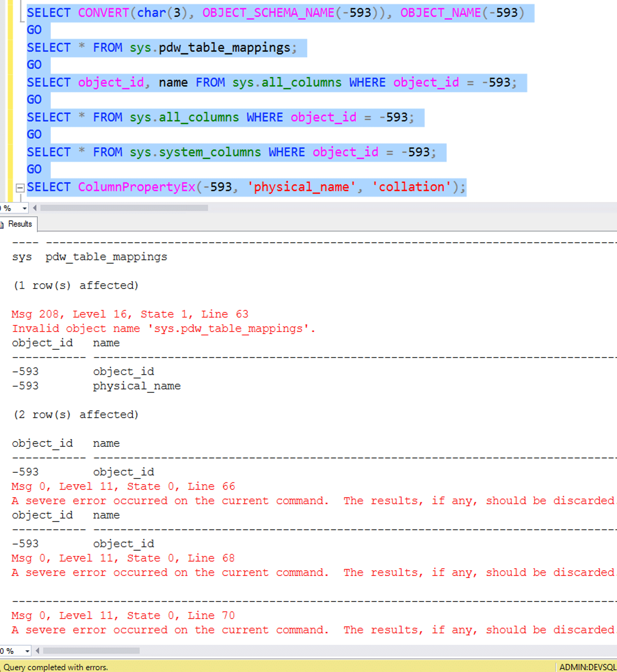Screen dimensions: 617x672
Task: Click OBJECT_SCHEMA_NAME in the first query
Action: 268,13
